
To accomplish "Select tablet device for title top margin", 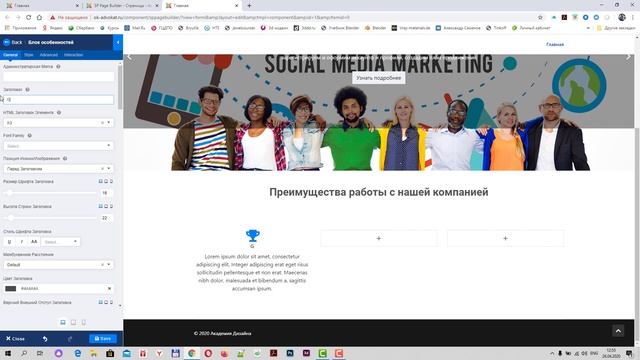I will [106, 302].
